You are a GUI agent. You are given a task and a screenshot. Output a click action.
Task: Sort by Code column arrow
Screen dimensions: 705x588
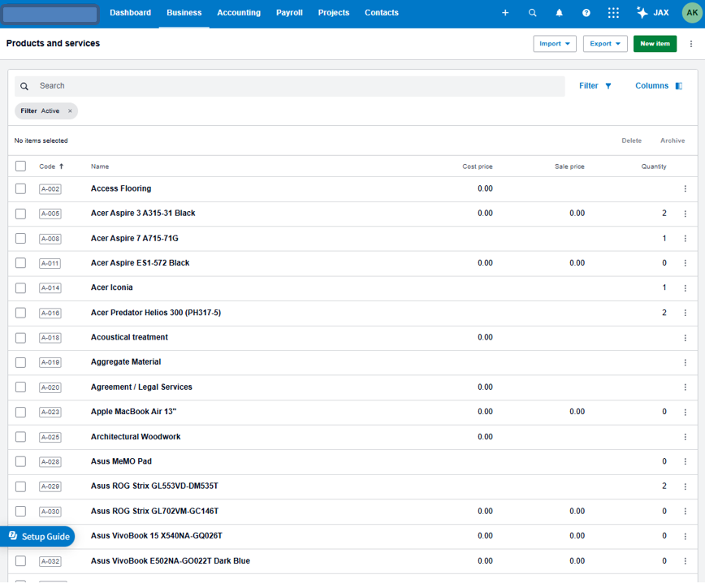pyautogui.click(x=61, y=166)
